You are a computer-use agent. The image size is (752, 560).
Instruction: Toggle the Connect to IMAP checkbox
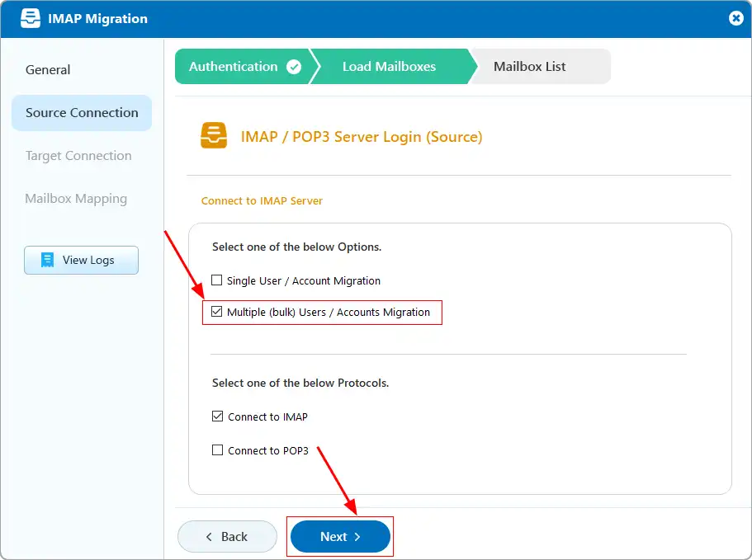tap(217, 416)
